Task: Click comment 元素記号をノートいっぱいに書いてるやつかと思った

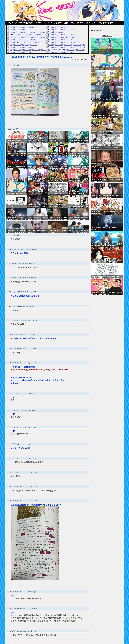Action: 34,635
